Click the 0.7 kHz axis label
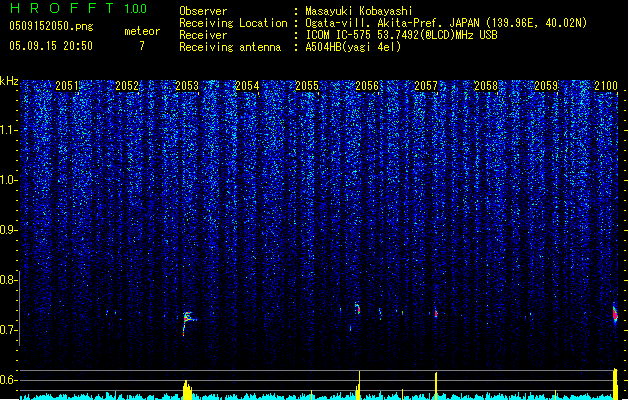 tap(9, 330)
